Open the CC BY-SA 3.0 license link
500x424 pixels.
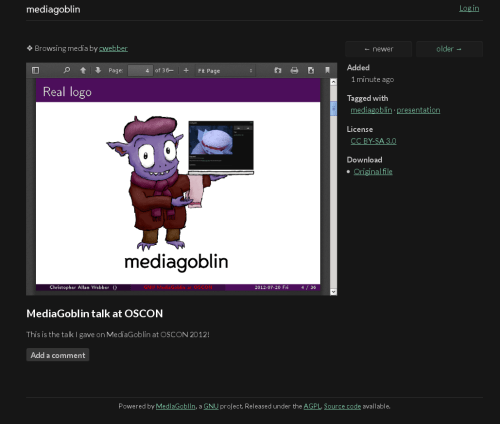tap(373, 141)
